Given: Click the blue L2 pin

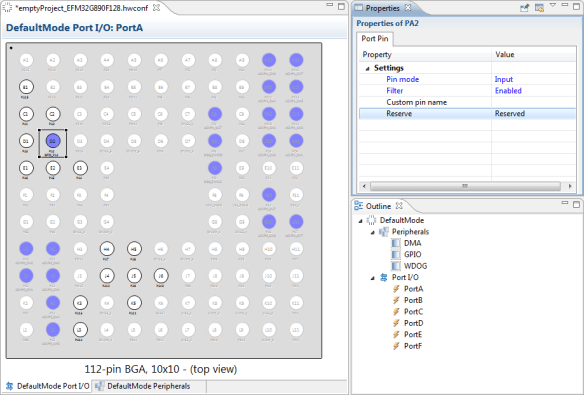Looking at the screenshot, I should (53, 330).
